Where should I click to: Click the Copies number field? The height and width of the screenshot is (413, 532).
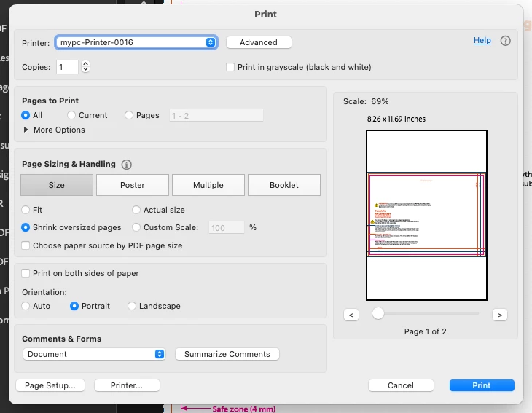pyautogui.click(x=67, y=67)
